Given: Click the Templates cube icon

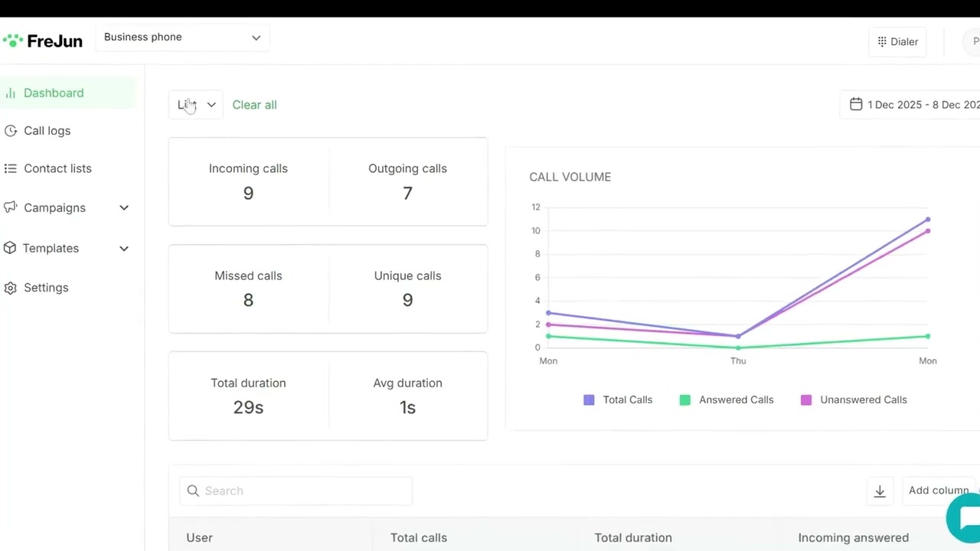Looking at the screenshot, I should pyautogui.click(x=10, y=248).
